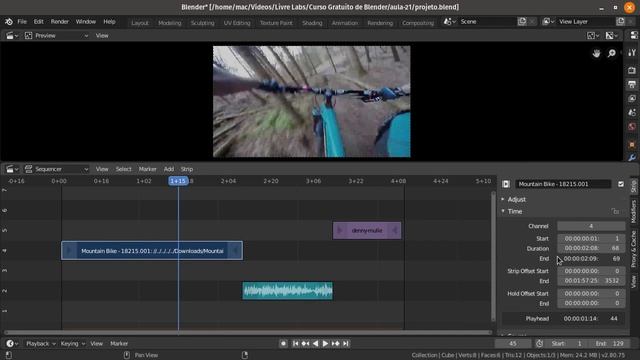640x360 pixels.
Task: Open preview display channels dropdown
Action: pos(593,36)
